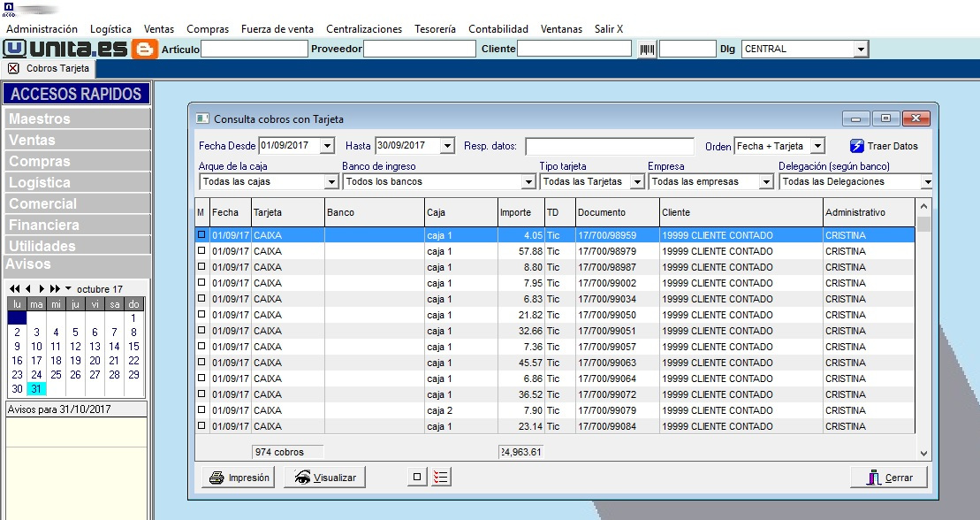Click the Visualizar button

[325, 478]
